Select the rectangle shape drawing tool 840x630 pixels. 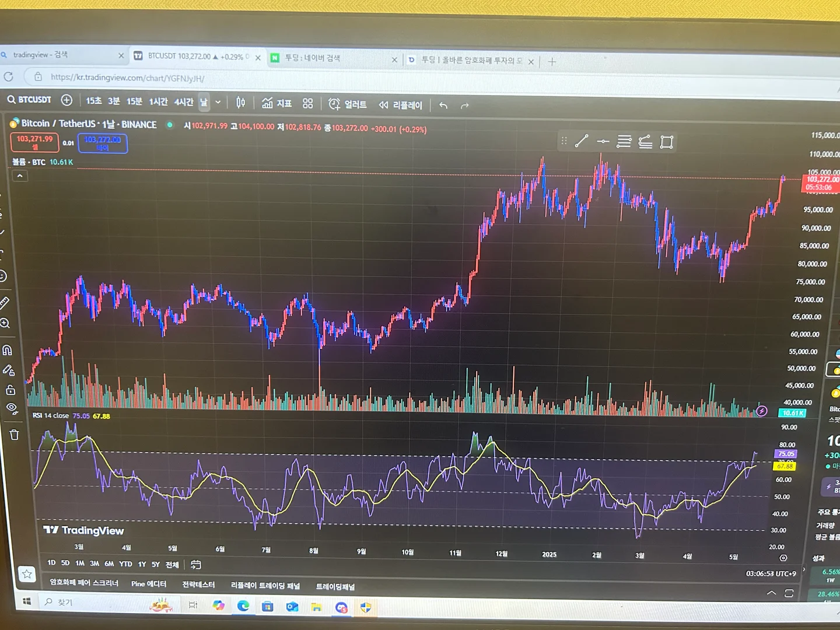(x=667, y=142)
